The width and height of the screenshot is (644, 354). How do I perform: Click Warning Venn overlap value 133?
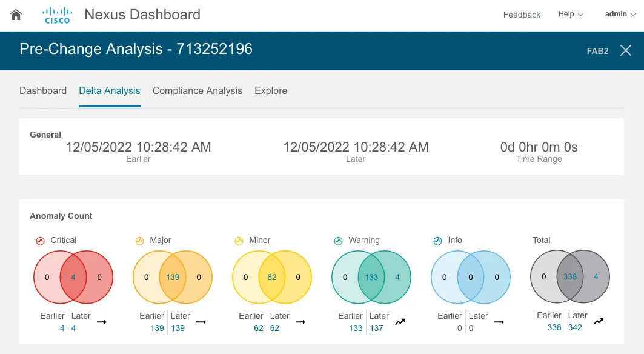[x=371, y=277]
